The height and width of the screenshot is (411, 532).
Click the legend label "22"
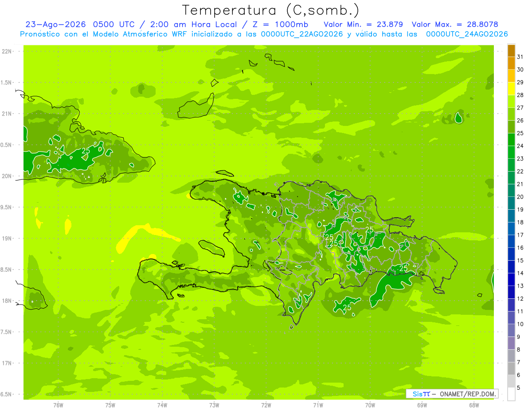520,172
